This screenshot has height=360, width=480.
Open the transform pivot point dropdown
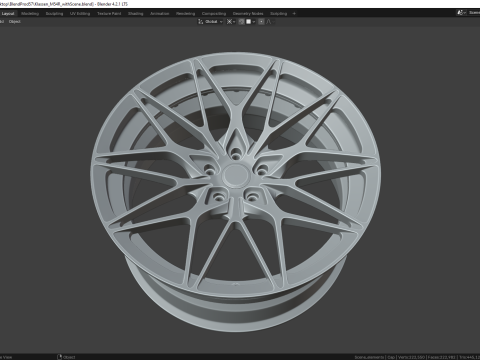(231, 22)
